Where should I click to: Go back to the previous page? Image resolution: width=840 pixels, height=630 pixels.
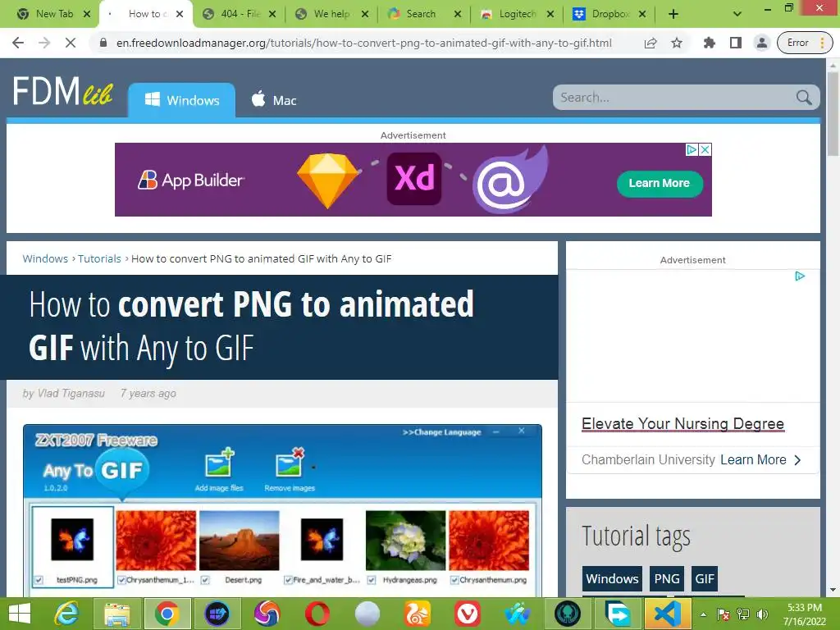coord(18,43)
